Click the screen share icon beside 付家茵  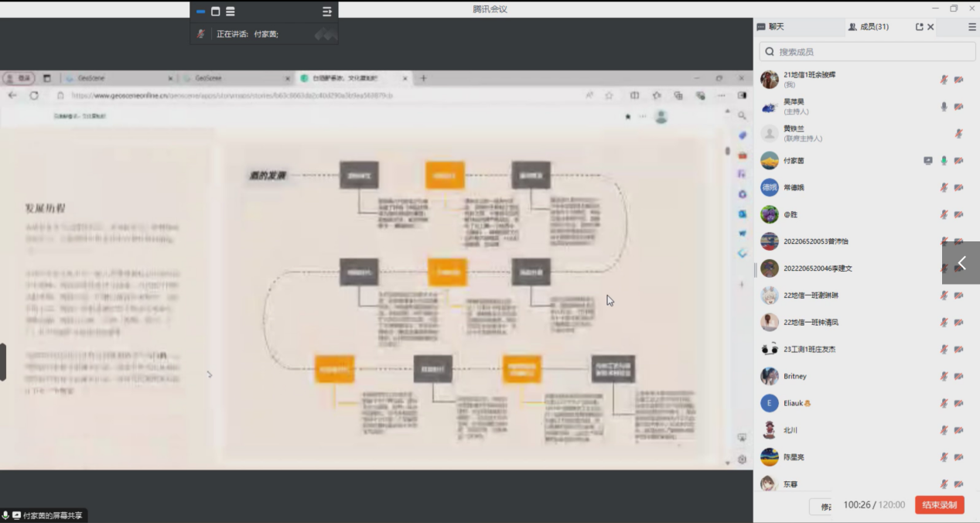[x=928, y=161]
